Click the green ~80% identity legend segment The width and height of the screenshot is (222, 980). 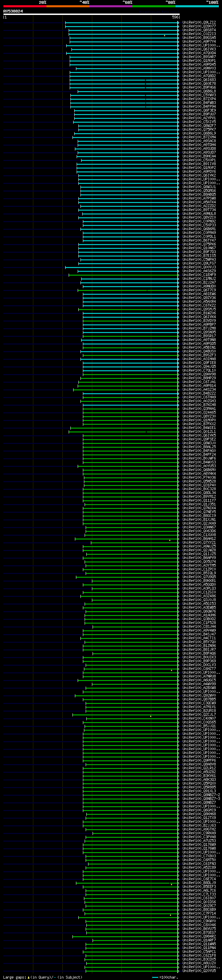(x=154, y=7)
